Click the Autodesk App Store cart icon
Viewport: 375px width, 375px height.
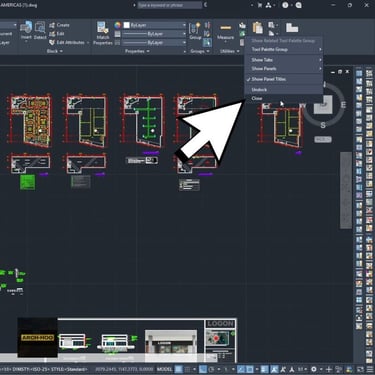pos(260,5)
